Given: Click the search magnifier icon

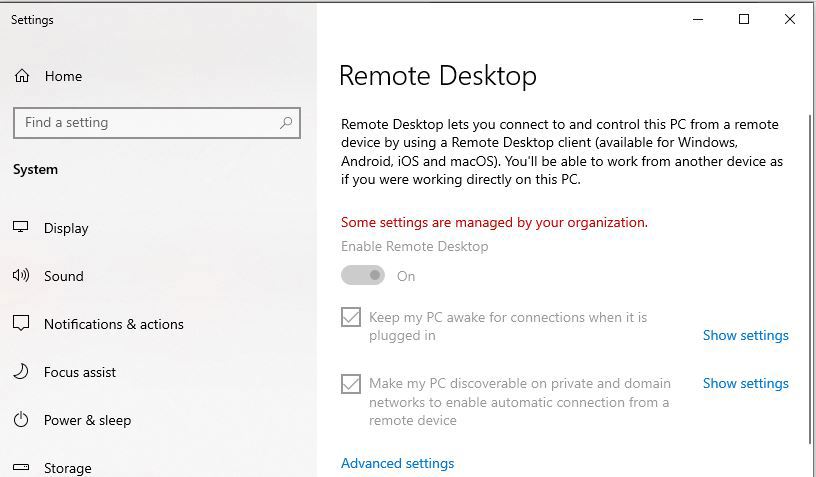Looking at the screenshot, I should pyautogui.click(x=286, y=123).
